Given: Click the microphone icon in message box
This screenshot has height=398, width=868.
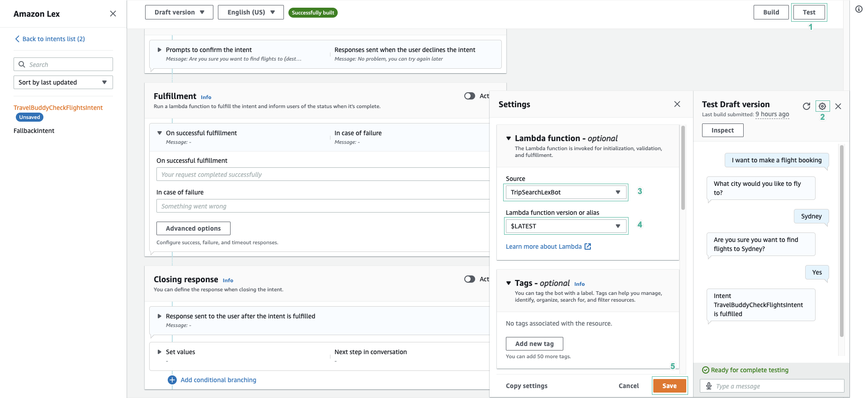Looking at the screenshot, I should click(709, 386).
